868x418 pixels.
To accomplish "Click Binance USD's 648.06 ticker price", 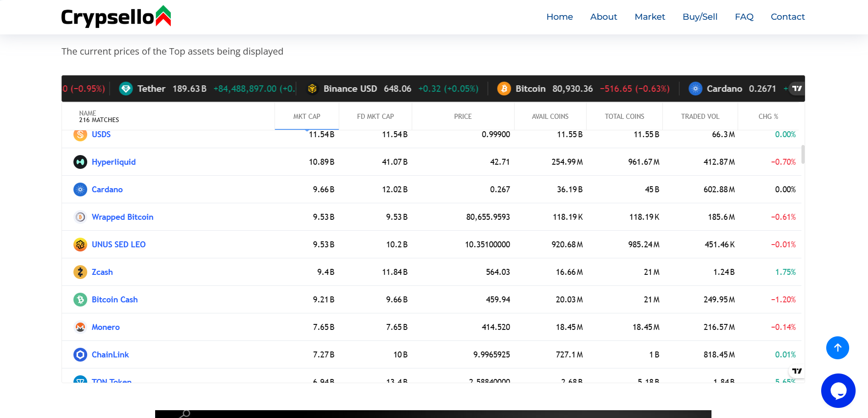I will 398,89.
